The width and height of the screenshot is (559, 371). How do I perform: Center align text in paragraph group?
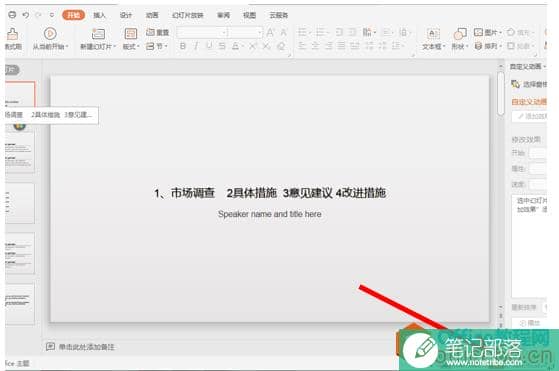[x=315, y=46]
